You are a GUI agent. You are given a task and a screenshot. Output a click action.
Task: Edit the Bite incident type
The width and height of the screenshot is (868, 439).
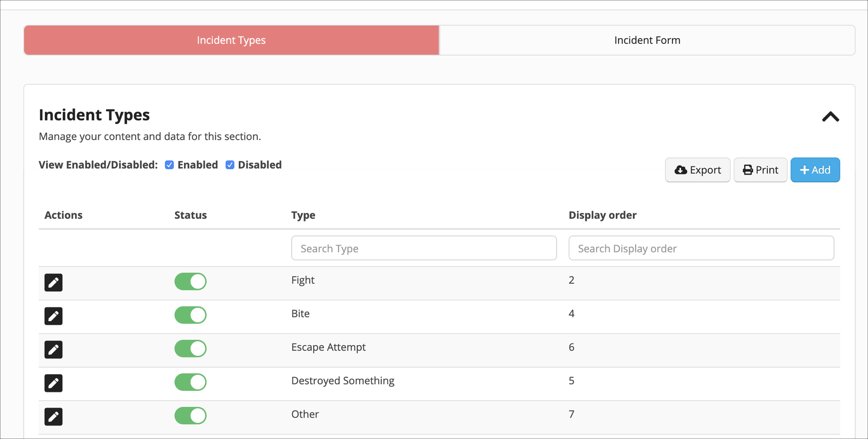53,316
